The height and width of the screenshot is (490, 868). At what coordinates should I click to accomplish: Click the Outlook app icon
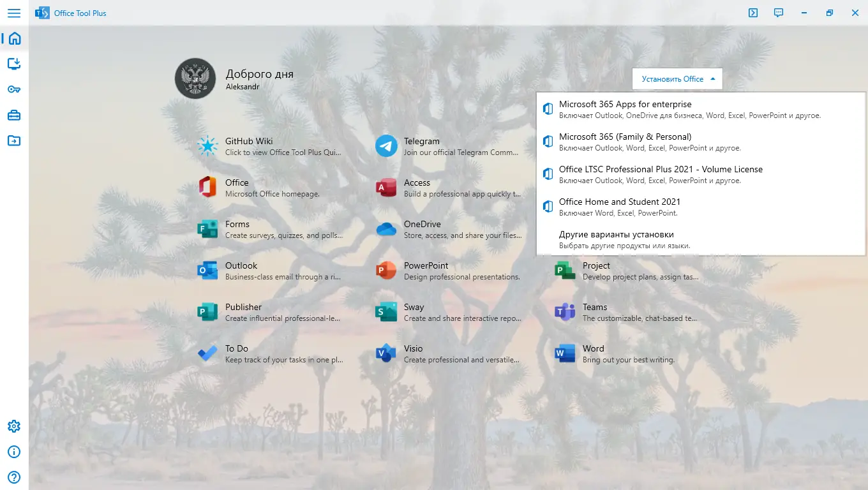pos(207,271)
